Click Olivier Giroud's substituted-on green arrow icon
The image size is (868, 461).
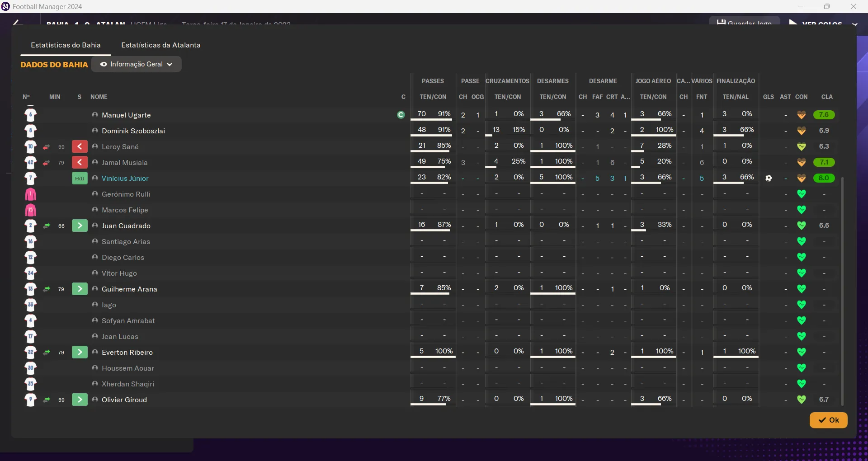click(80, 400)
